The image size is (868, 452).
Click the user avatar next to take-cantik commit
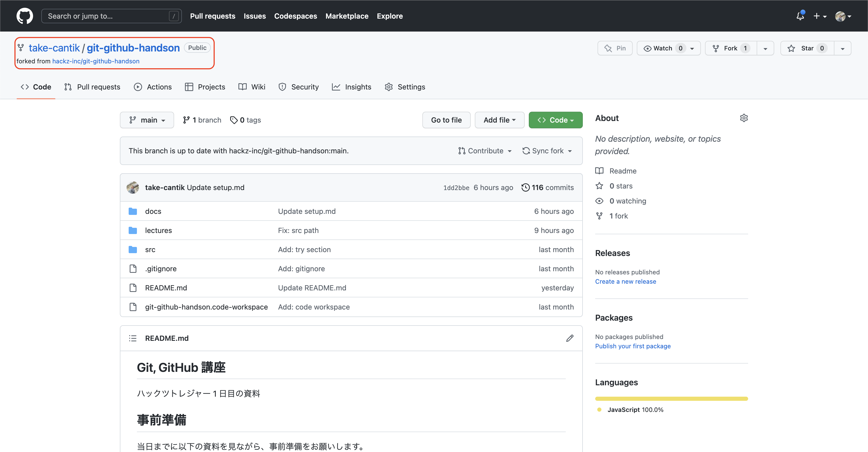(x=133, y=187)
